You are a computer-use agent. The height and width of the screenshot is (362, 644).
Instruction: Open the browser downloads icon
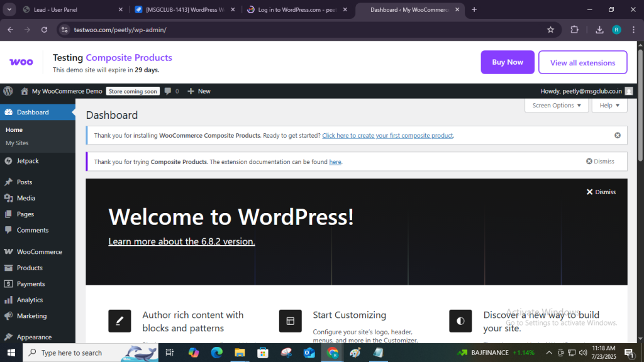[x=599, y=30]
